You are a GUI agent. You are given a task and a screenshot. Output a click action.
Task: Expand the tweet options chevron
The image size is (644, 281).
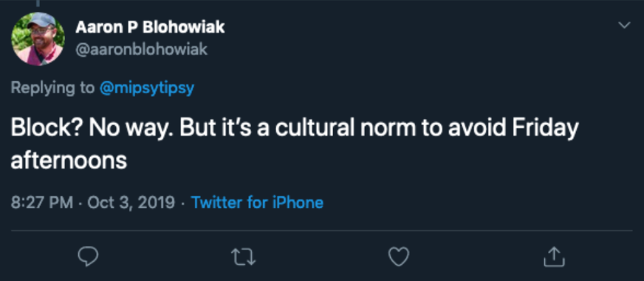coord(624,25)
